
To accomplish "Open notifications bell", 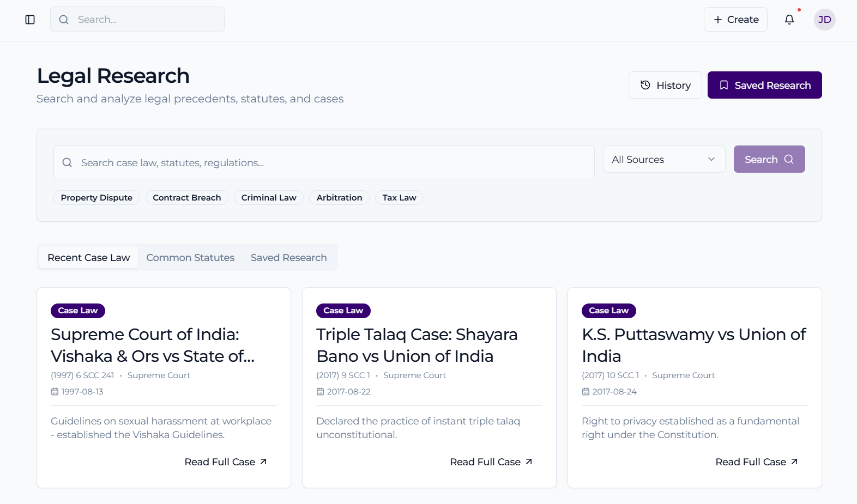I will point(789,20).
